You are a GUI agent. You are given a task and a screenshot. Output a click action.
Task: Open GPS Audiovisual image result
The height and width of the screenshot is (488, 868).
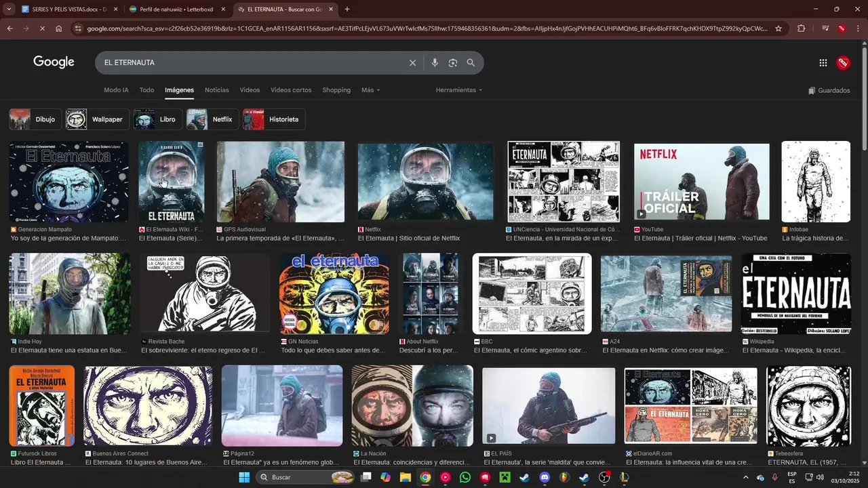[281, 182]
